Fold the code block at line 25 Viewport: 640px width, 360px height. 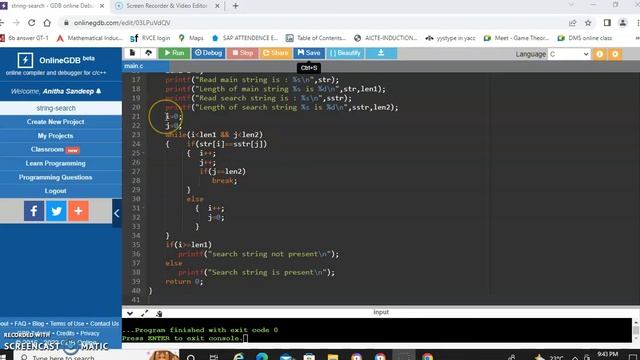(143, 153)
